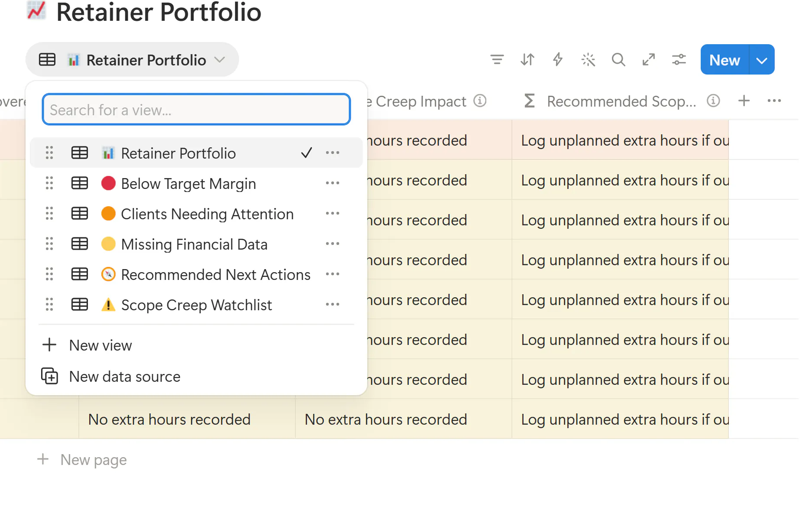Open options for Recommended Next Actions view
This screenshot has height=507, width=812.
tap(333, 274)
